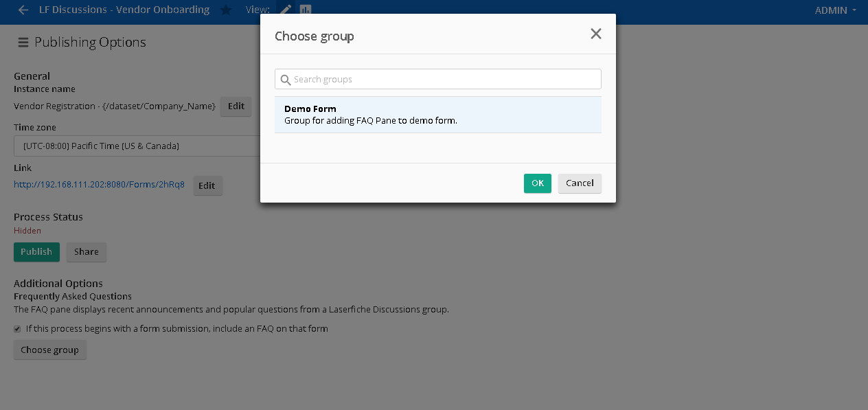Click the Share button

87,252
